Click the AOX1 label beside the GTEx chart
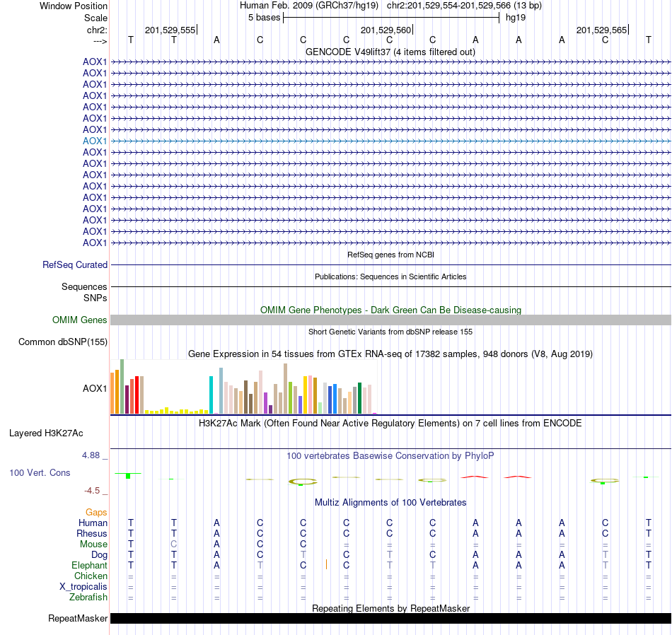 pyautogui.click(x=95, y=389)
